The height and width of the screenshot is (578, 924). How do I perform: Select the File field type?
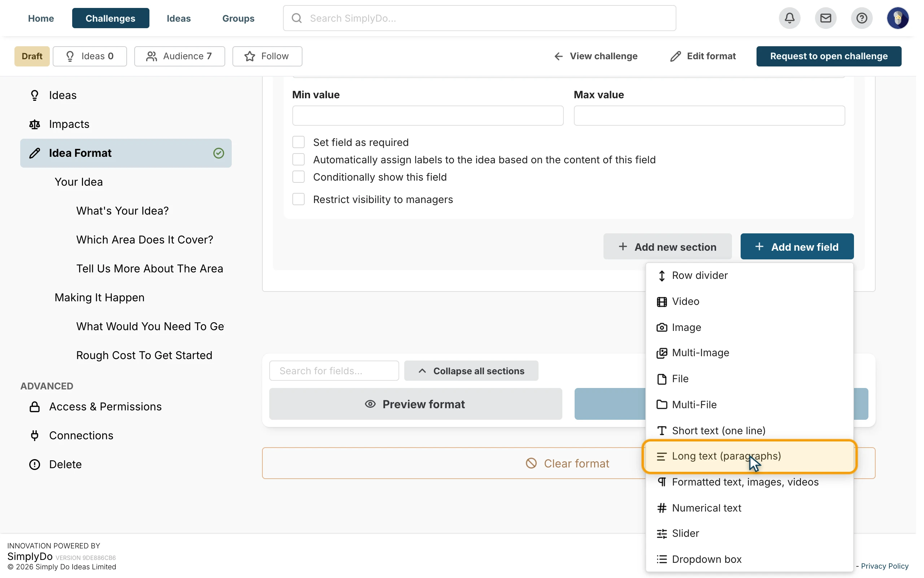pos(749,379)
